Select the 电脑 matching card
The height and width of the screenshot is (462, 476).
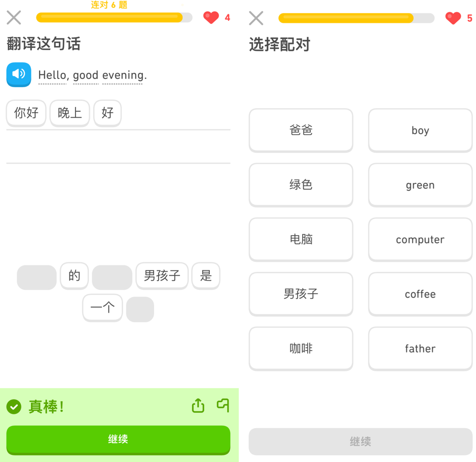(301, 239)
